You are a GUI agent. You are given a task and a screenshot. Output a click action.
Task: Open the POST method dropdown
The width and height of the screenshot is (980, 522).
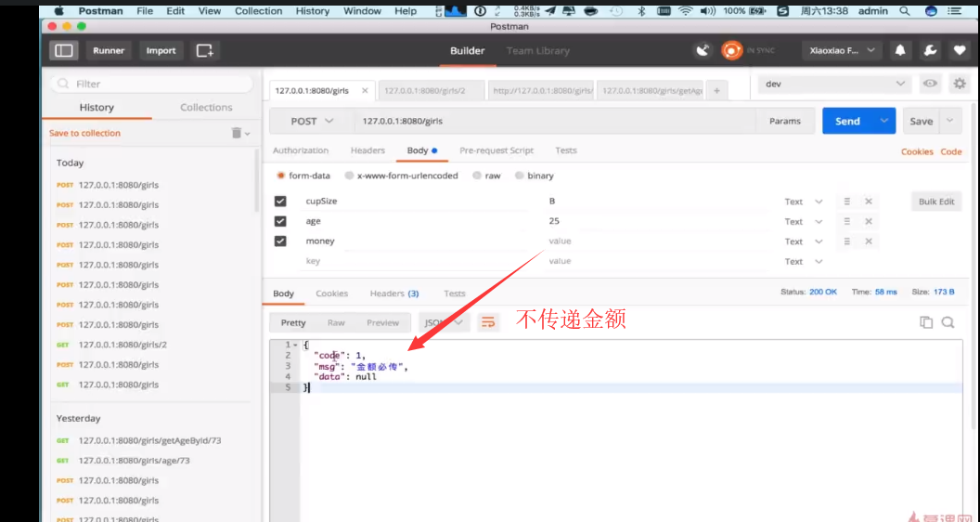(312, 121)
